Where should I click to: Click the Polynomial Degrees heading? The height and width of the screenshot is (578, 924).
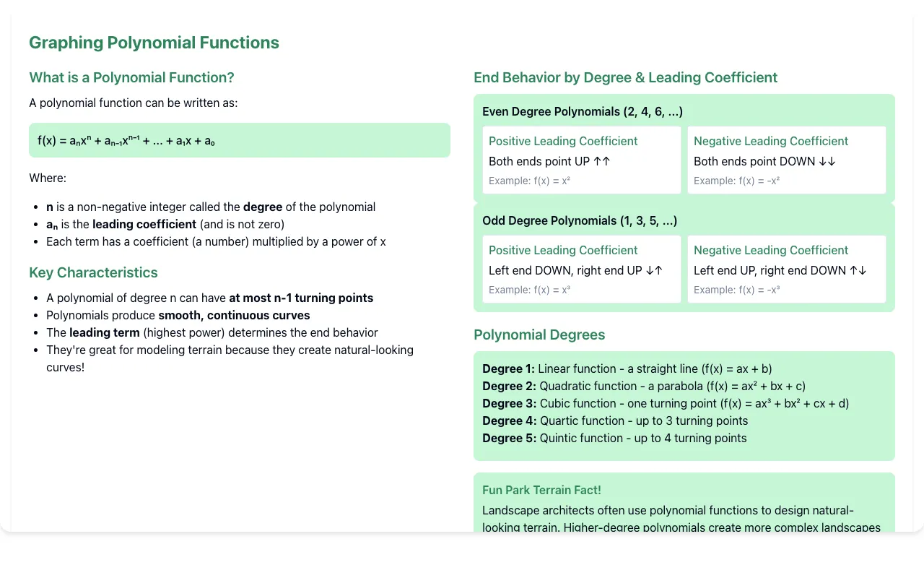coord(539,335)
